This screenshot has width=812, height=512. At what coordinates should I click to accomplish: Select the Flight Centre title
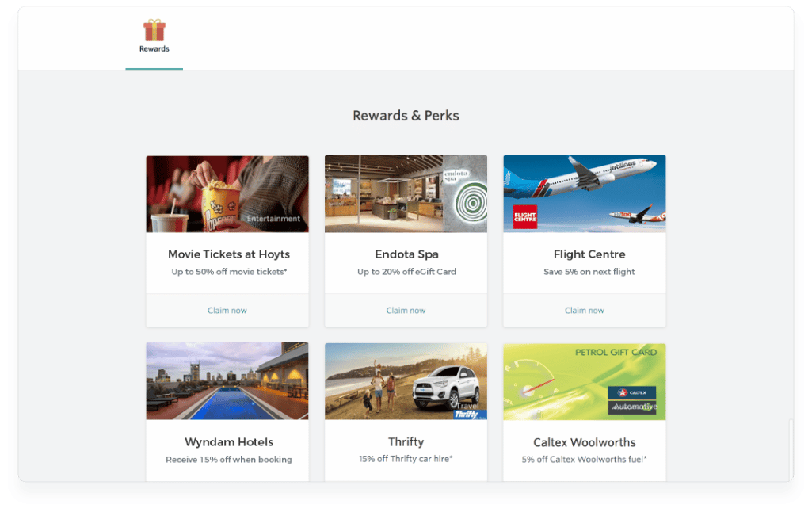589,254
